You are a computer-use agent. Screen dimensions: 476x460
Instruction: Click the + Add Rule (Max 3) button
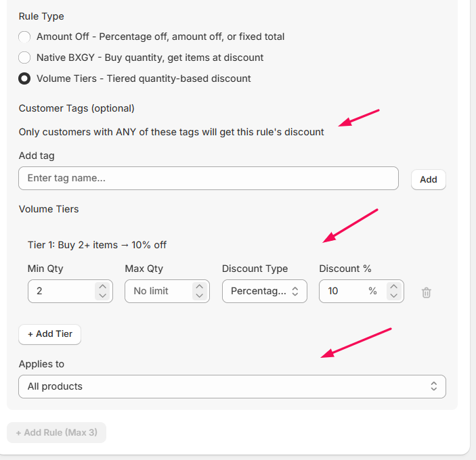[x=56, y=432]
